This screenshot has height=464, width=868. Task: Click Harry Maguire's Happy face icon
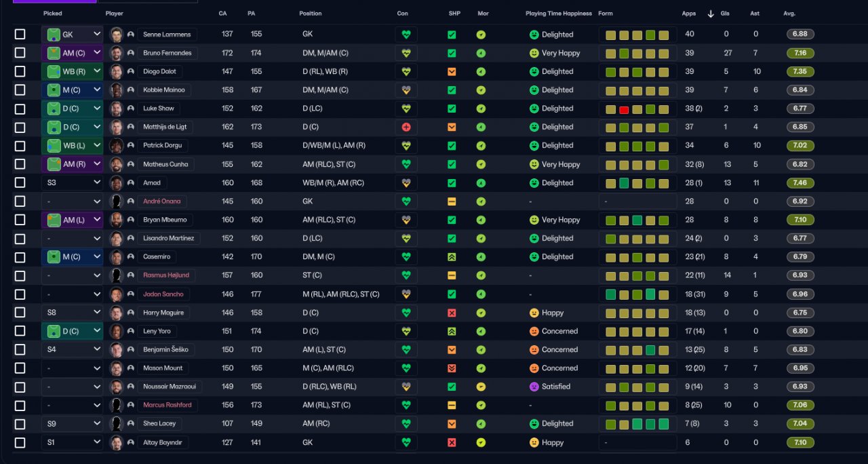534,313
